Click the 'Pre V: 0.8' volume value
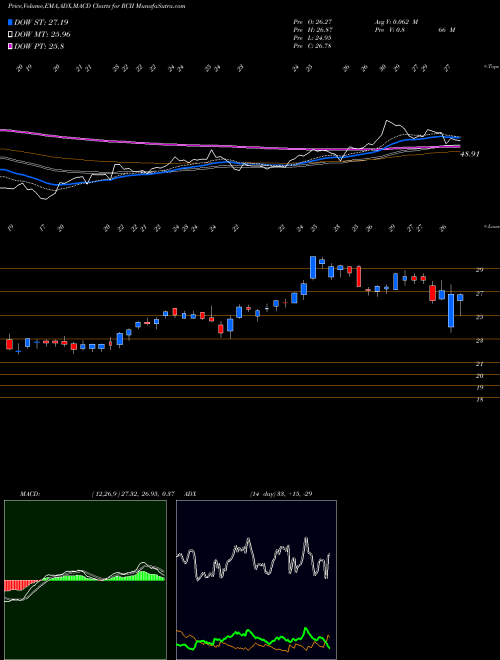500x660 pixels. tap(389, 30)
